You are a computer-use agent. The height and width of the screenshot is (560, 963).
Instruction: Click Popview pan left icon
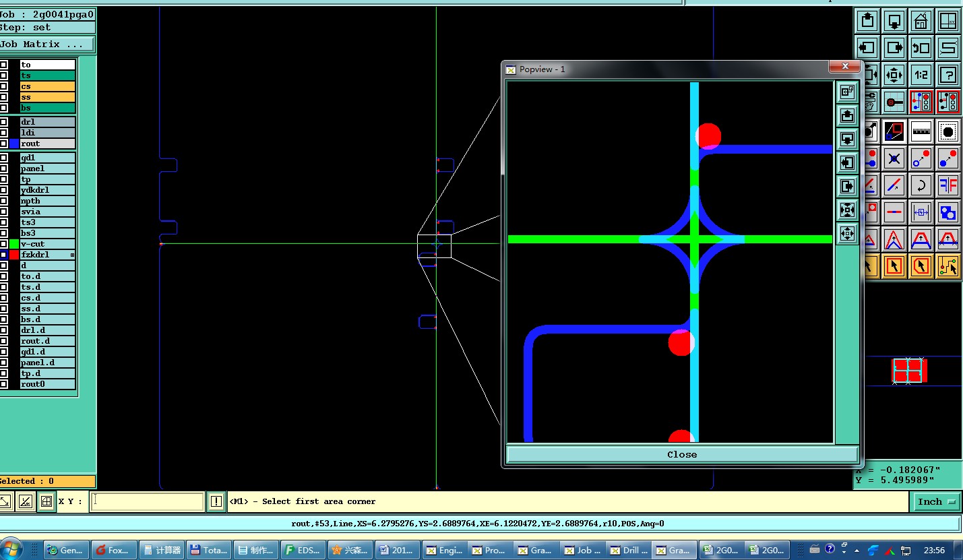point(847,162)
